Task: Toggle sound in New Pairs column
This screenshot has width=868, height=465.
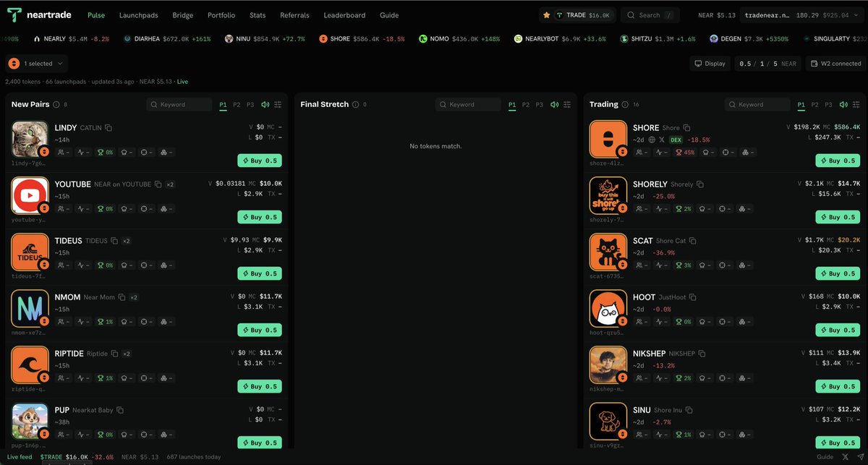Action: click(x=265, y=105)
